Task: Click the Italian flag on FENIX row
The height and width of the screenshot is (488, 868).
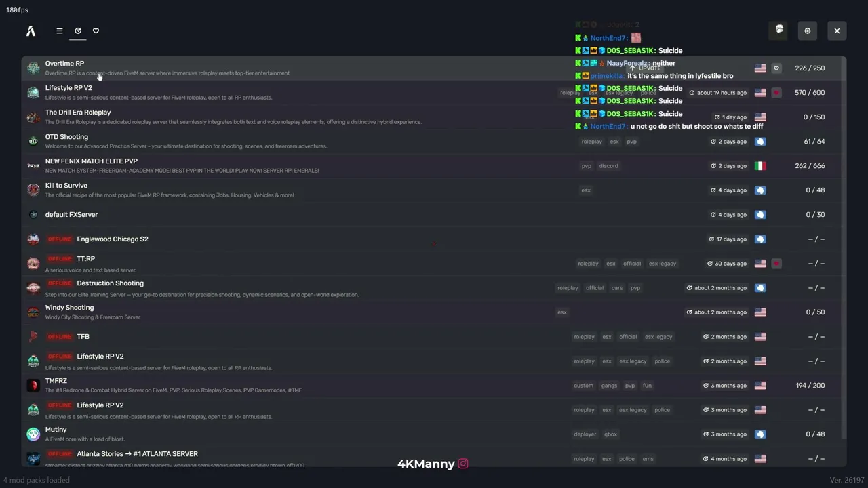Action: (760, 166)
